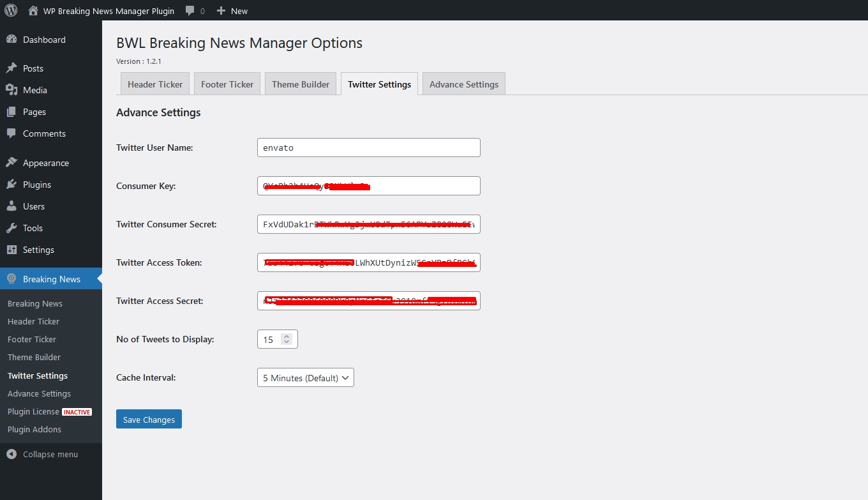Open Plugin Addons in sidebar
The image size is (868, 500).
click(34, 430)
